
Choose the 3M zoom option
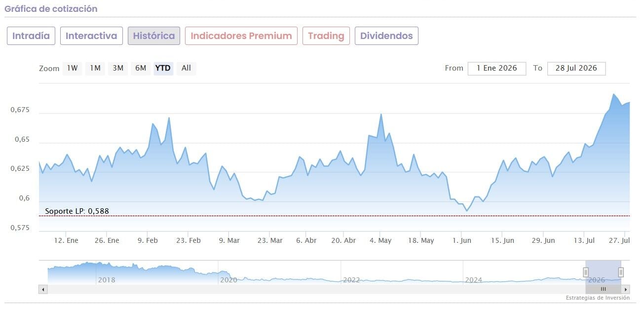pyautogui.click(x=118, y=68)
